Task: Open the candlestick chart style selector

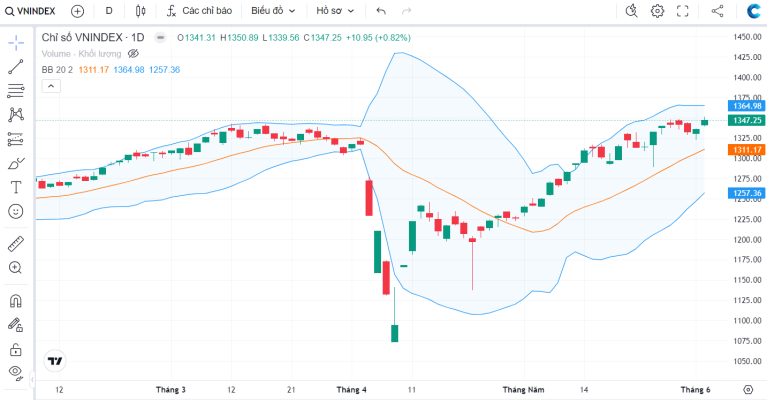Action: click(140, 11)
